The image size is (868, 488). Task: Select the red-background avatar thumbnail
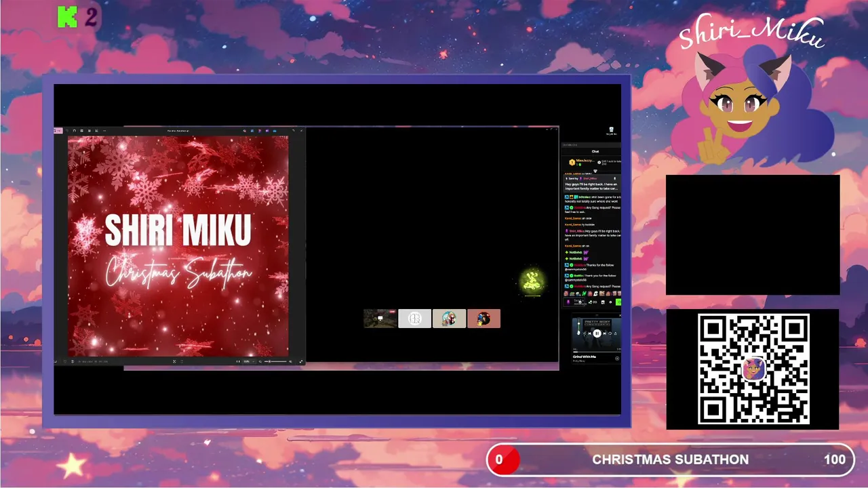(484, 319)
